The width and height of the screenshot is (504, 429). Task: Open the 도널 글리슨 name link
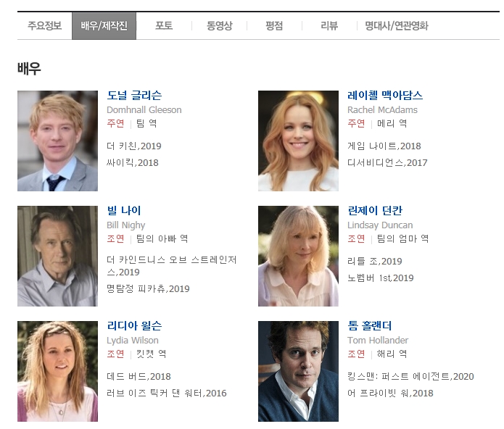click(134, 96)
